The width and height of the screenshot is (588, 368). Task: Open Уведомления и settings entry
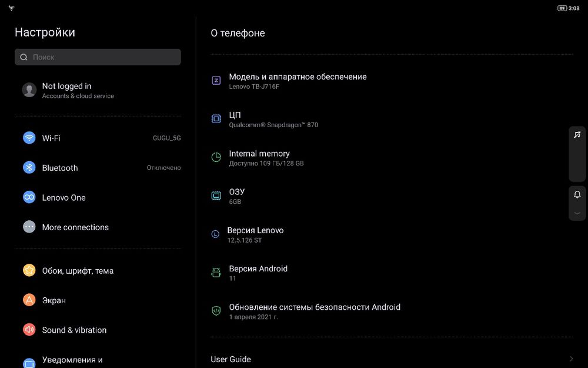click(98, 360)
